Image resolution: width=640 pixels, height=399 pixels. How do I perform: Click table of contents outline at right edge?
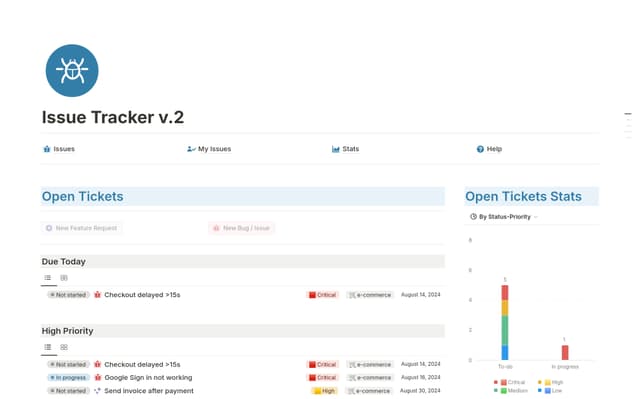pyautogui.click(x=628, y=126)
